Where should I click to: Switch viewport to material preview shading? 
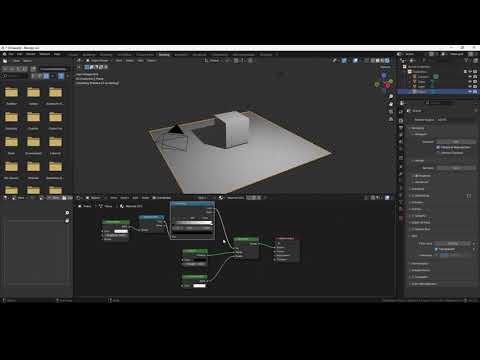click(x=382, y=60)
